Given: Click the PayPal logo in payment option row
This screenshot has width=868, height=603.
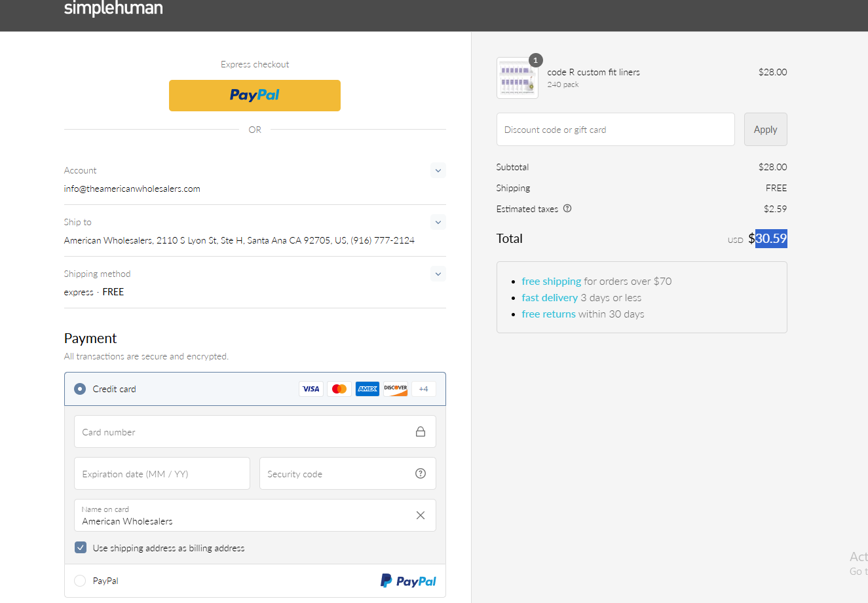Looking at the screenshot, I should (408, 581).
